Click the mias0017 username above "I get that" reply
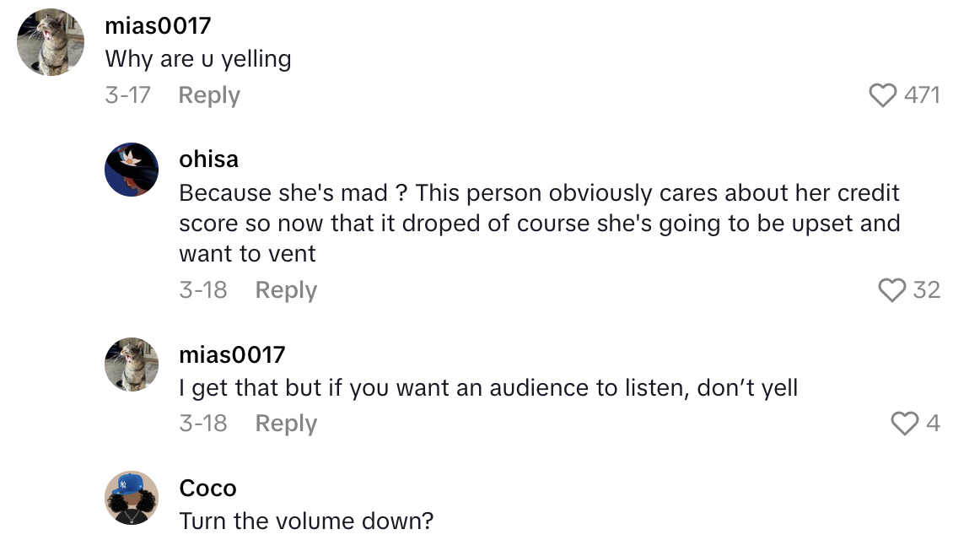Image resolution: width=980 pixels, height=540 pixels. [232, 354]
